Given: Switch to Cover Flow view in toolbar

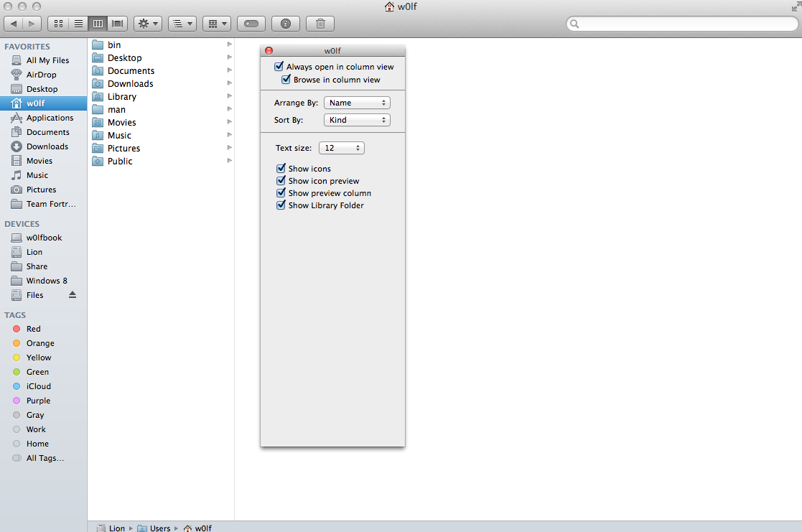Looking at the screenshot, I should (118, 24).
